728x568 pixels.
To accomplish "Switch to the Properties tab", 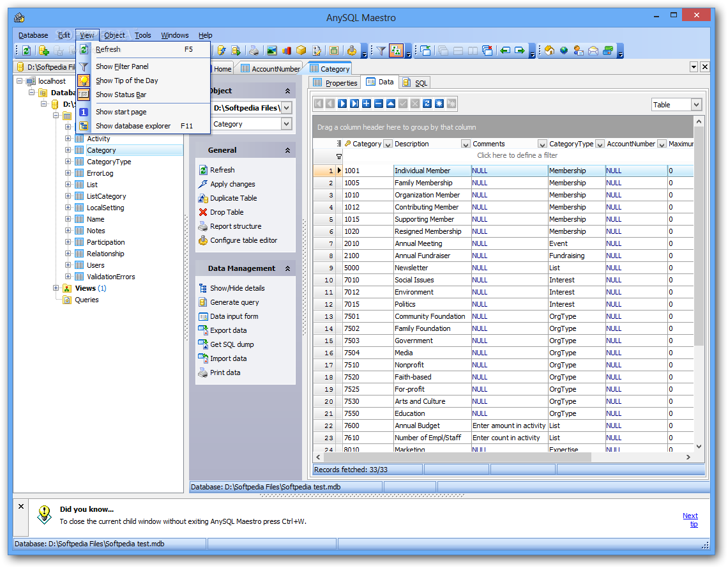I will coord(335,82).
